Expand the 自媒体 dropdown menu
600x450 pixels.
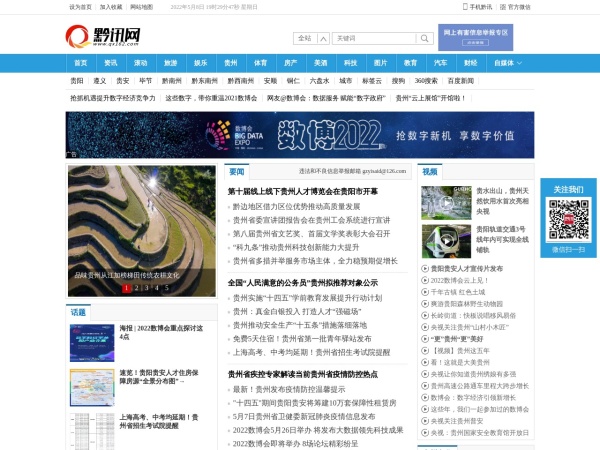508,63
